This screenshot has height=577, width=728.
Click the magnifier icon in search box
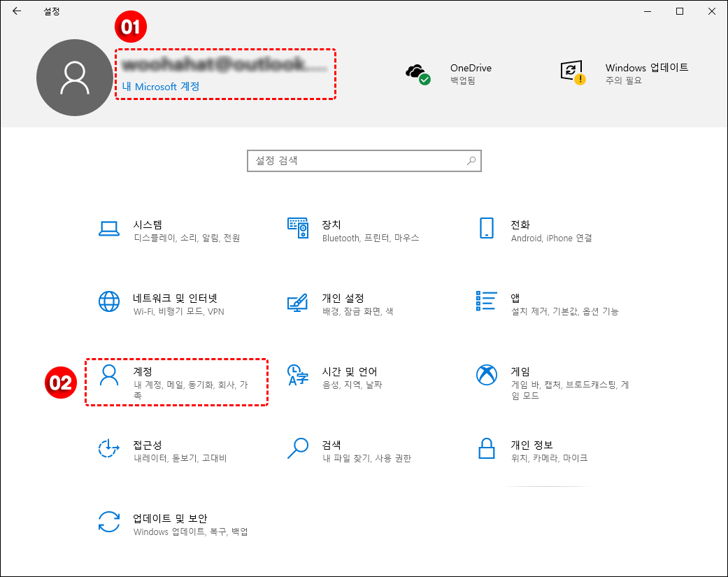tap(471, 161)
